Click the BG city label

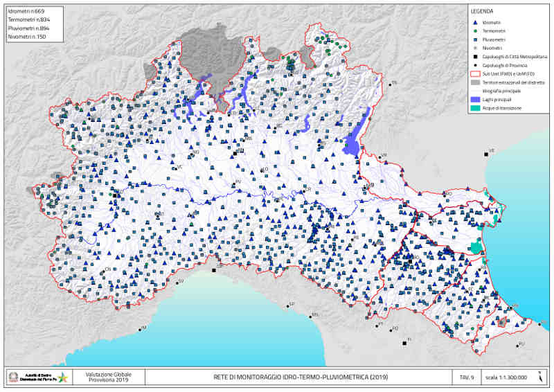click(280, 126)
